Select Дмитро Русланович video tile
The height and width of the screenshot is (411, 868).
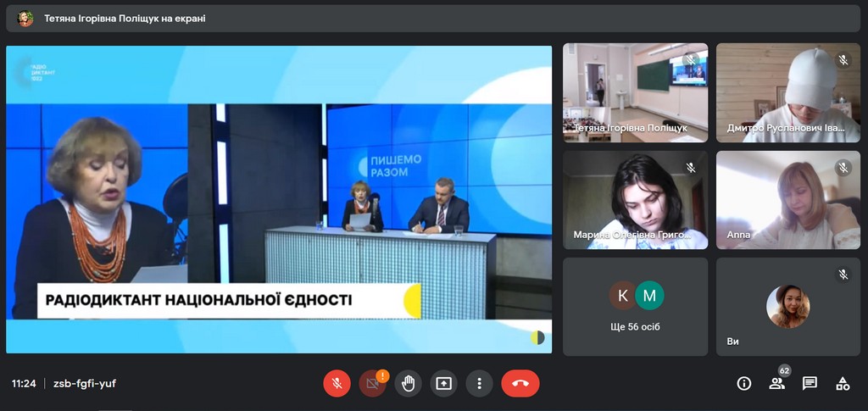[788, 92]
